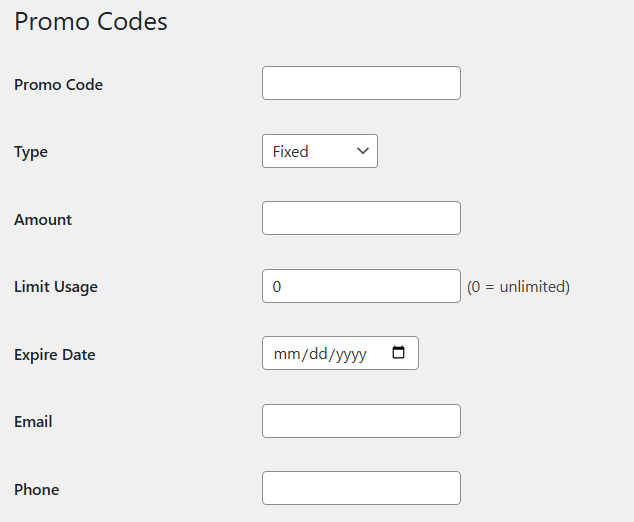
Task: Focus the Email input field
Action: point(361,421)
